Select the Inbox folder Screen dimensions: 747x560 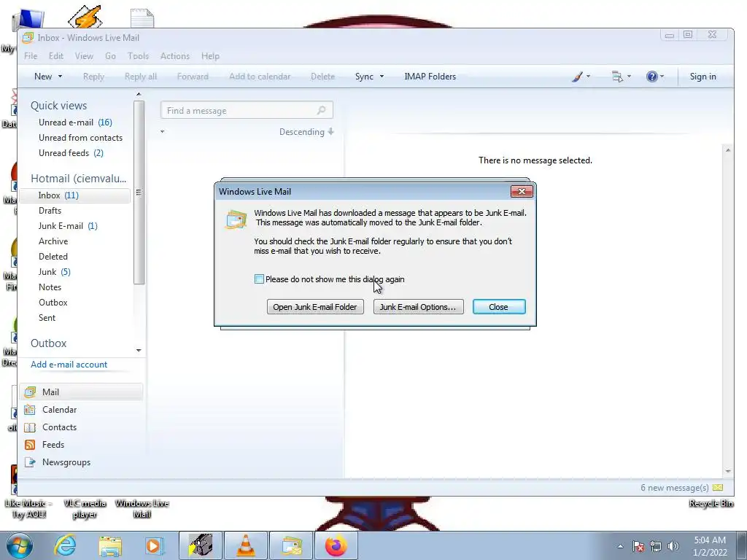(75, 195)
